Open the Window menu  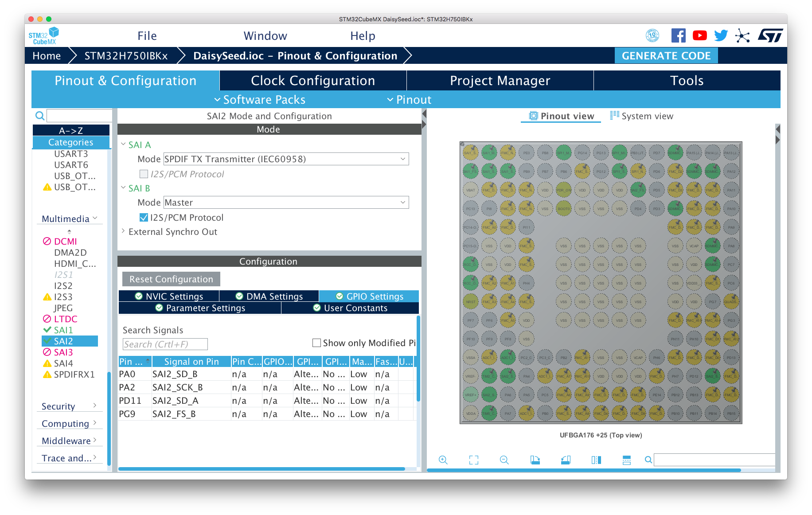[265, 36]
